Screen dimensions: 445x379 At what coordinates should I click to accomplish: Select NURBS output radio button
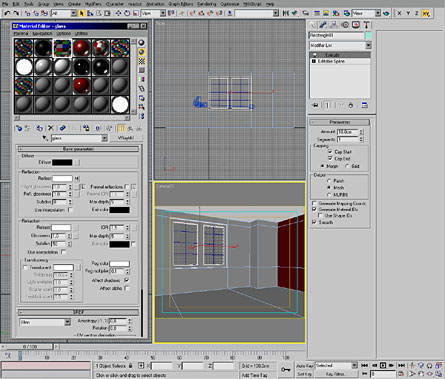pyautogui.click(x=329, y=195)
